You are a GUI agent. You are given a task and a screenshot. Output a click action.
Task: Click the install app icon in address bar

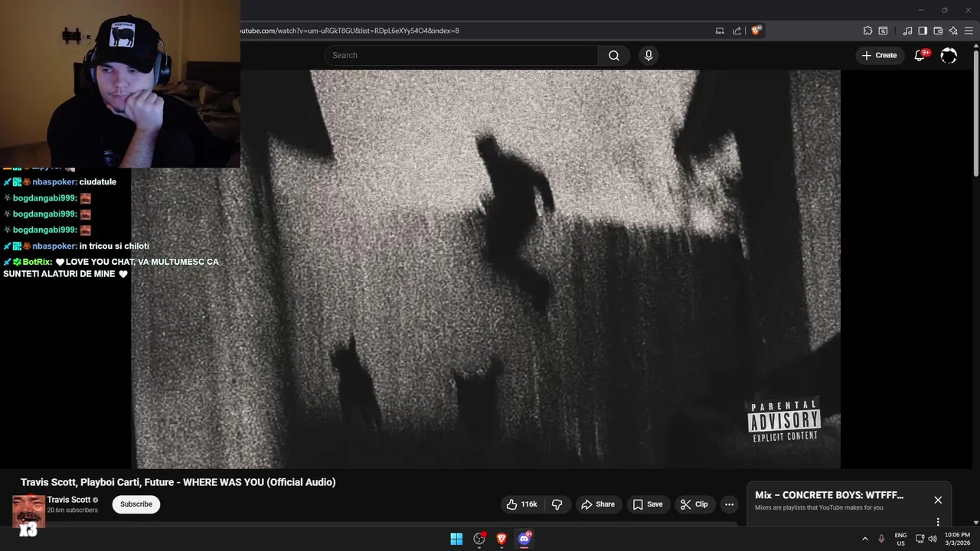click(720, 31)
